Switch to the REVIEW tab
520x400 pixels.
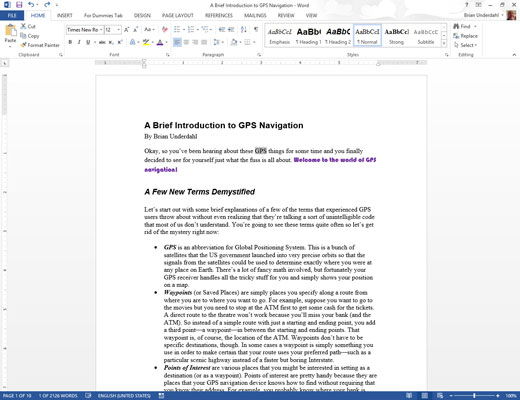(x=286, y=15)
